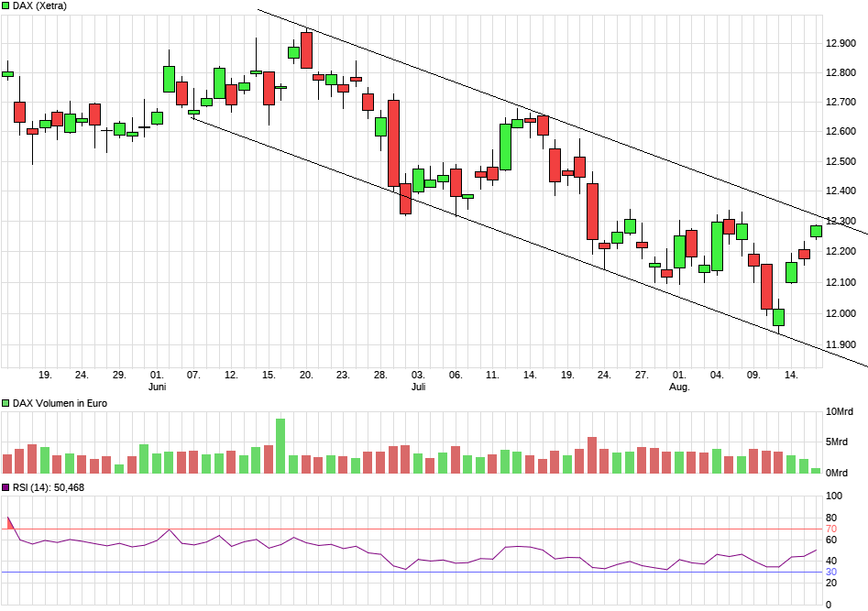Click the 10Mrd volume axis label

pos(840,412)
